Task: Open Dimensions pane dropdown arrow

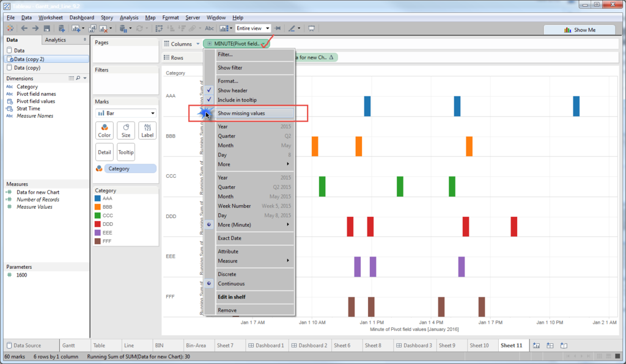Action: (x=84, y=78)
